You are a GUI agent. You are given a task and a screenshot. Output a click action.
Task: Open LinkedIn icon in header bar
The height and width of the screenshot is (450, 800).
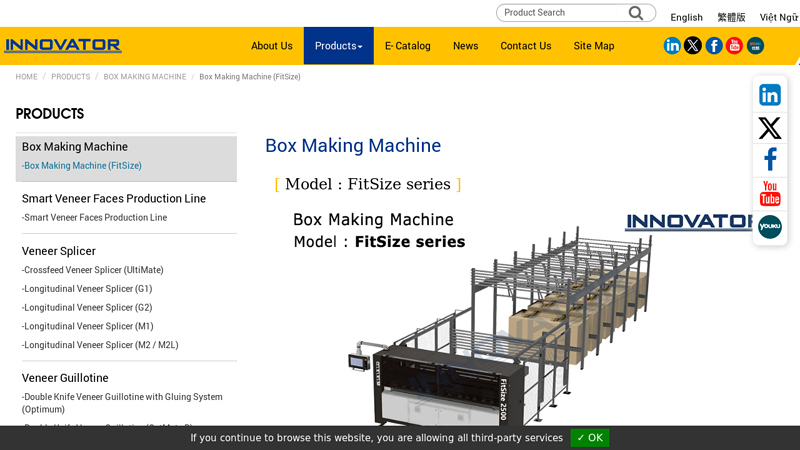click(x=672, y=46)
